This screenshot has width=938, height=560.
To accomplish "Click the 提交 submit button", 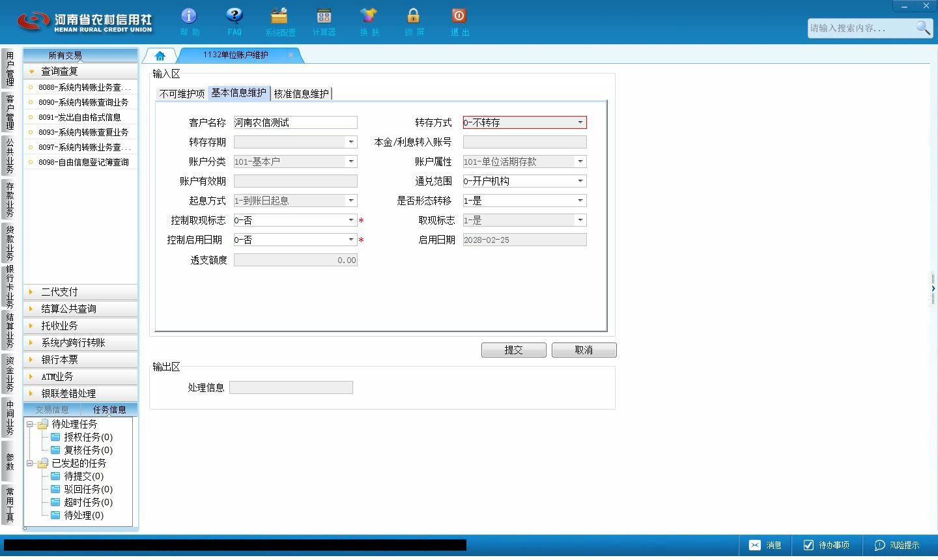I will click(x=514, y=350).
